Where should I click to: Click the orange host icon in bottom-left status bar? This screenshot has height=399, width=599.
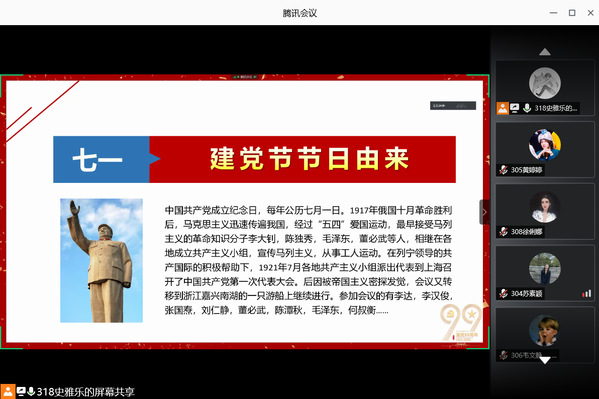coord(7,391)
